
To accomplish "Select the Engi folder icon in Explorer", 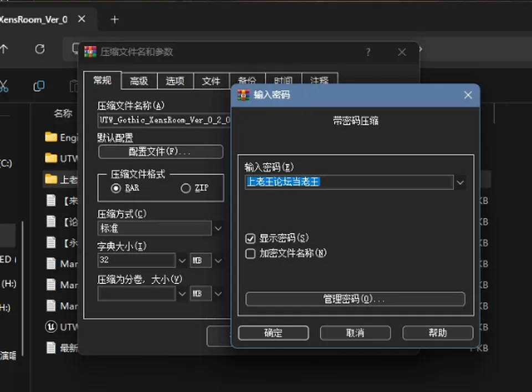I will pyautogui.click(x=51, y=137).
